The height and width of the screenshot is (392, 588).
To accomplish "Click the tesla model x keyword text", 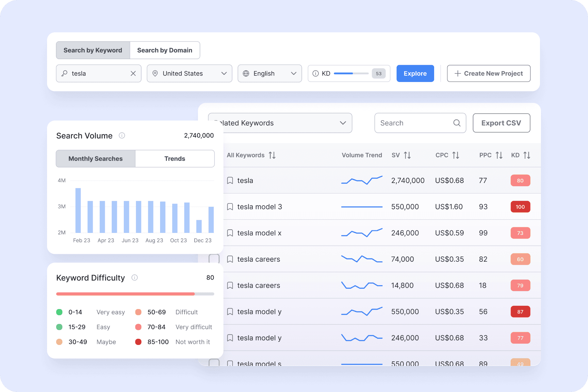I will click(259, 233).
